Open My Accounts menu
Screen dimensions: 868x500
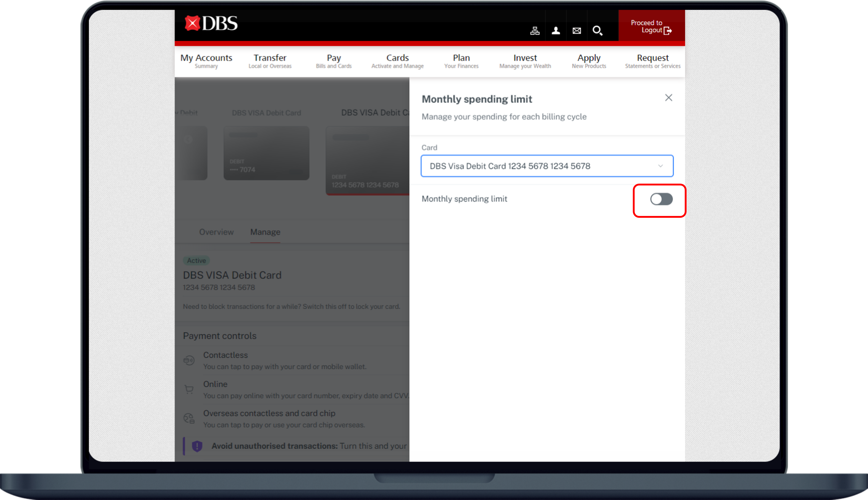pos(206,61)
